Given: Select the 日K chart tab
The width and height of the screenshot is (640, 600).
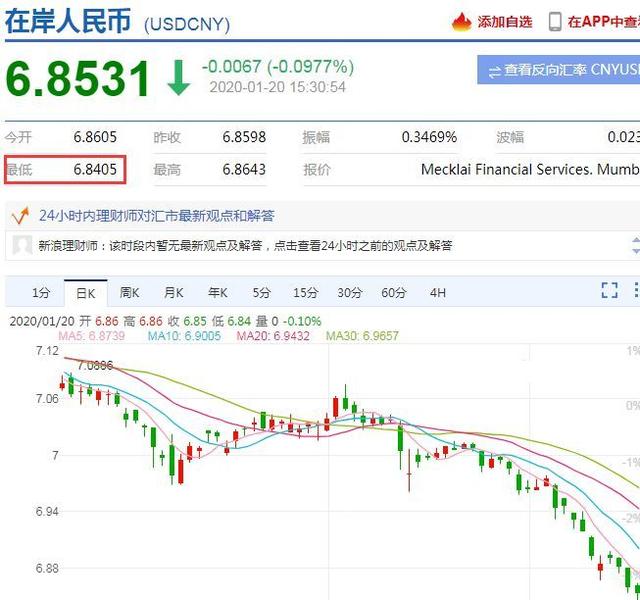Looking at the screenshot, I should click(86, 293).
